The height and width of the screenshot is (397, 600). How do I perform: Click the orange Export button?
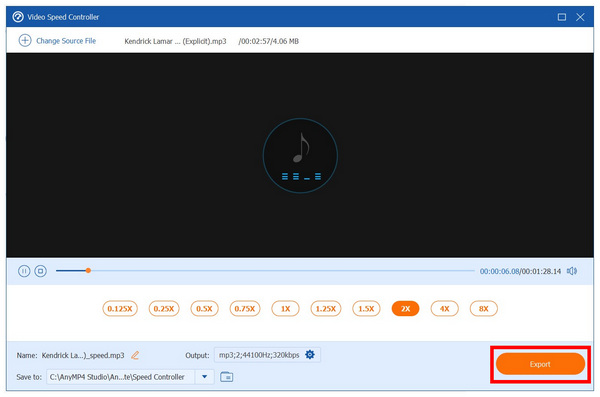540,364
